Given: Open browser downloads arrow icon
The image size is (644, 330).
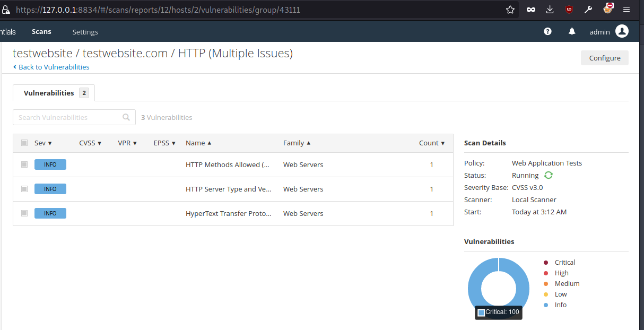Looking at the screenshot, I should [550, 10].
